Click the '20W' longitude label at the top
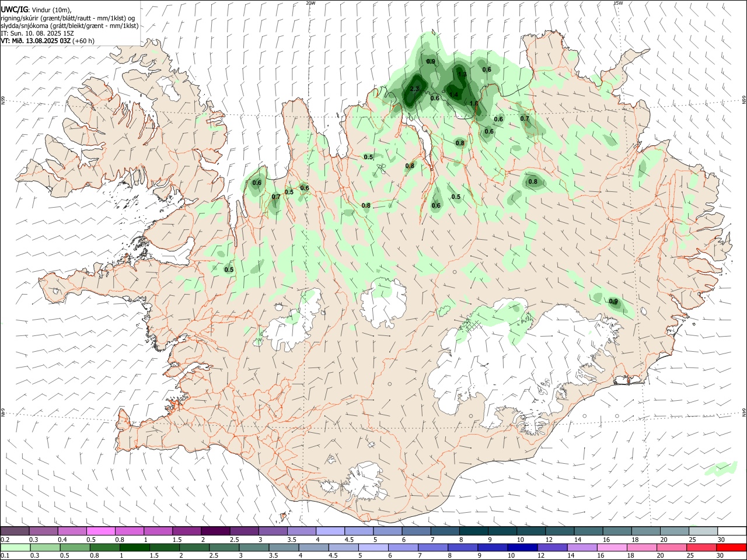Image resolution: width=747 pixels, height=560 pixels. 310,3
